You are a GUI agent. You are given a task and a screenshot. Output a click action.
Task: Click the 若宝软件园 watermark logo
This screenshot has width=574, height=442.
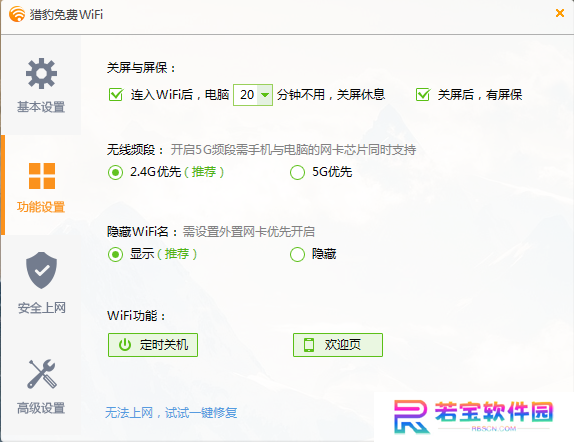473,417
